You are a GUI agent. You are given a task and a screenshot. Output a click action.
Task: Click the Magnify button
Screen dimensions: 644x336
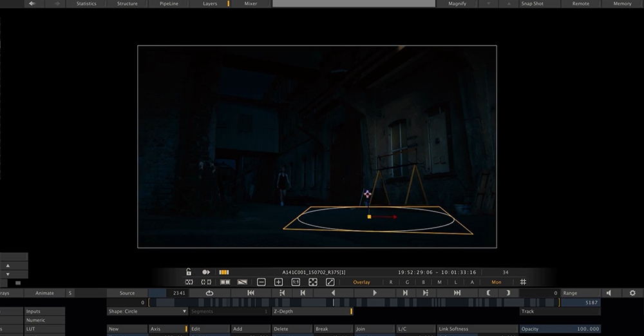pyautogui.click(x=457, y=3)
